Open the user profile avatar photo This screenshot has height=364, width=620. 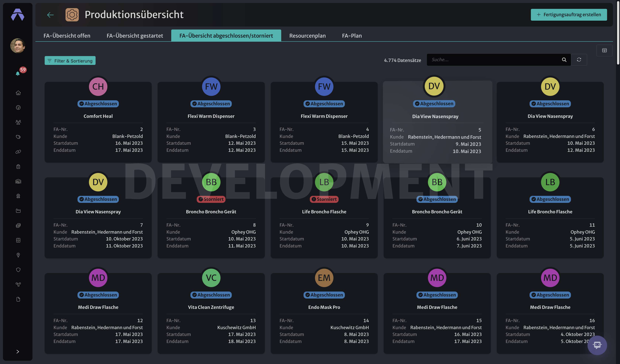pos(18,46)
